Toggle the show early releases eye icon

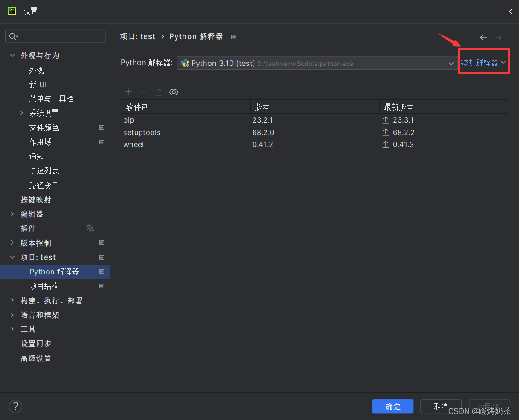[174, 92]
